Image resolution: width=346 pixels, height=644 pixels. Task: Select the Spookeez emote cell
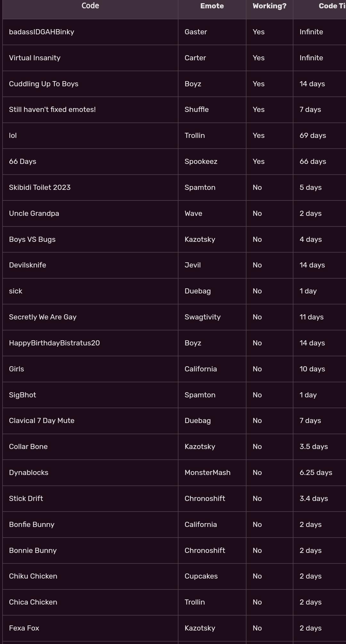click(x=201, y=161)
